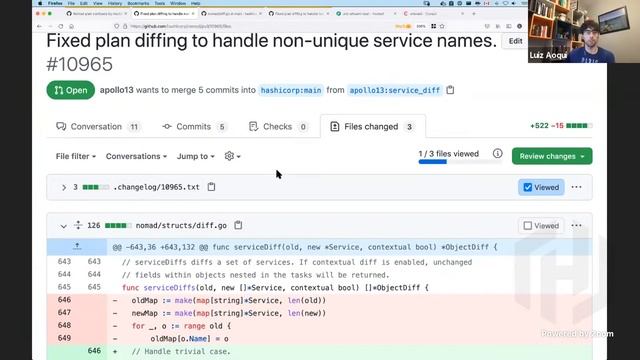Open the History menu in menu bar
640x360 pixels.
[x=115, y=3]
